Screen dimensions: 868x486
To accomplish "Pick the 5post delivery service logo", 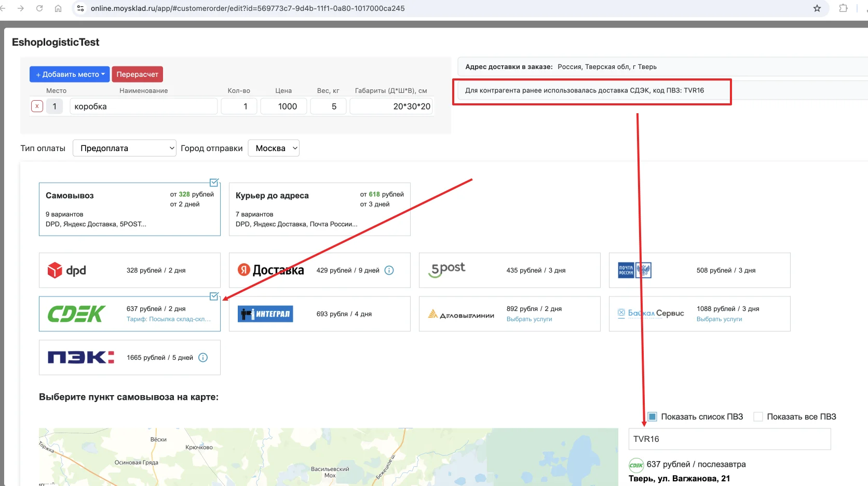I will coord(447,269).
